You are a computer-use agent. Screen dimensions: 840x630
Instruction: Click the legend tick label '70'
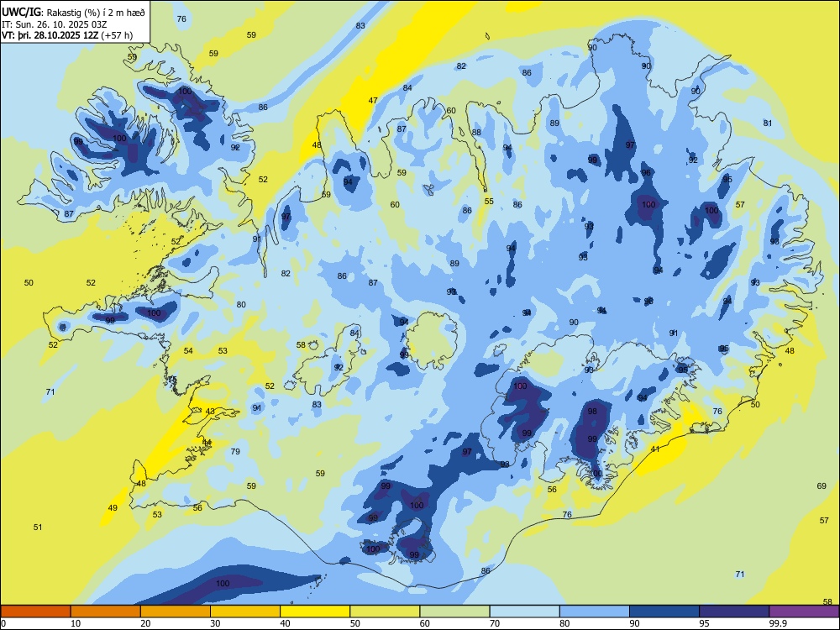pos(495,623)
